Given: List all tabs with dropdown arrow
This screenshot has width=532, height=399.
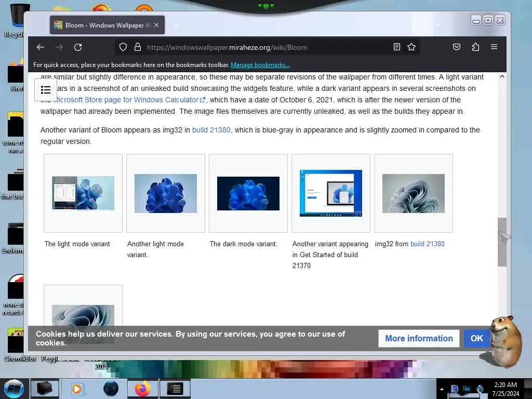Looking at the screenshot, I should 438,25.
